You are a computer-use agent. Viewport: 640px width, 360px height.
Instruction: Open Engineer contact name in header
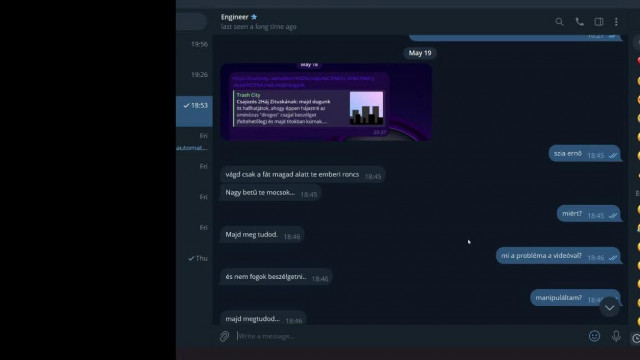(x=234, y=17)
